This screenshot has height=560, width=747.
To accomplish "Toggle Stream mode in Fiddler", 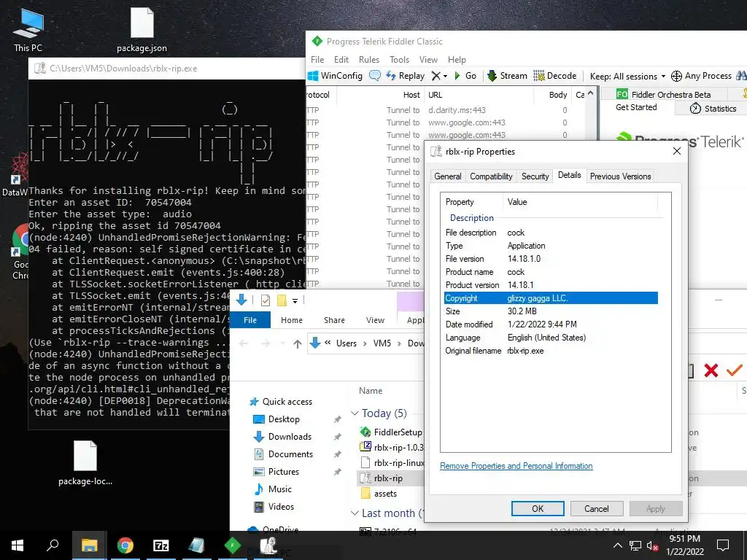I will pyautogui.click(x=507, y=76).
